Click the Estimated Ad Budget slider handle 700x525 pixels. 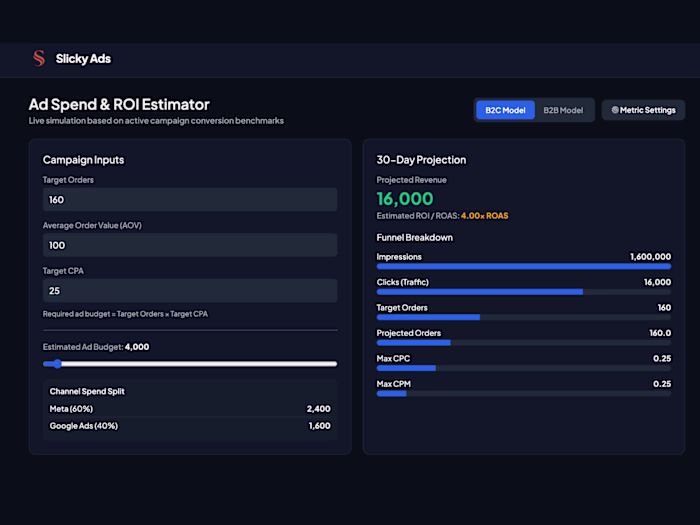(x=57, y=364)
